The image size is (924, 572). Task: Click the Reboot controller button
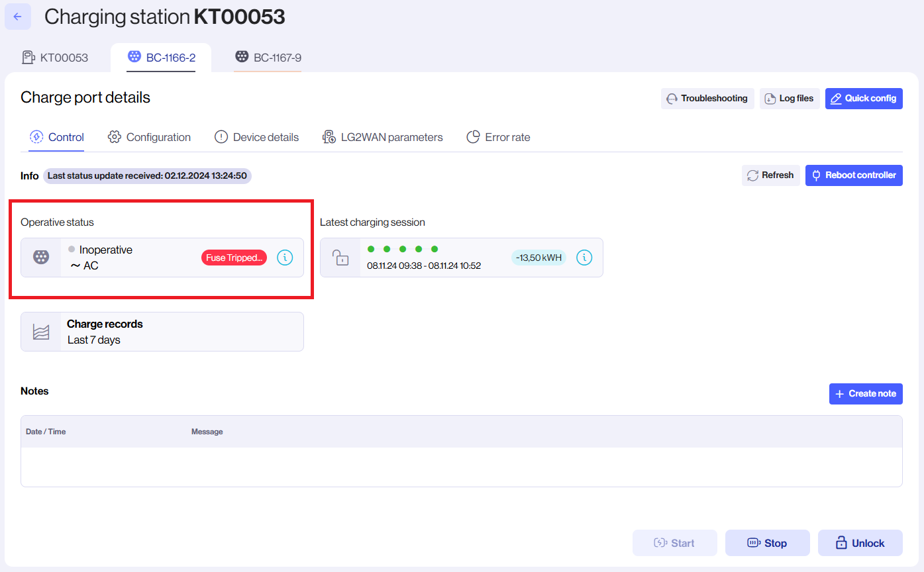854,175
